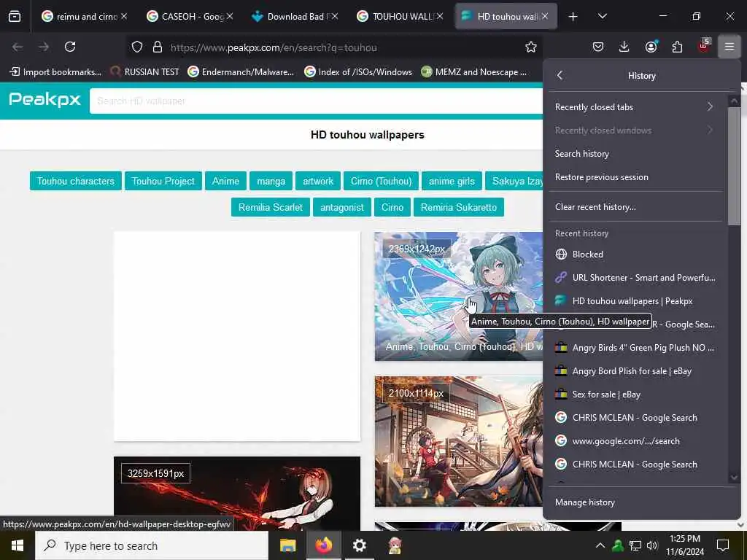Close the TOUHOU WALL tab
This screenshot has width=747, height=560.
click(x=440, y=16)
